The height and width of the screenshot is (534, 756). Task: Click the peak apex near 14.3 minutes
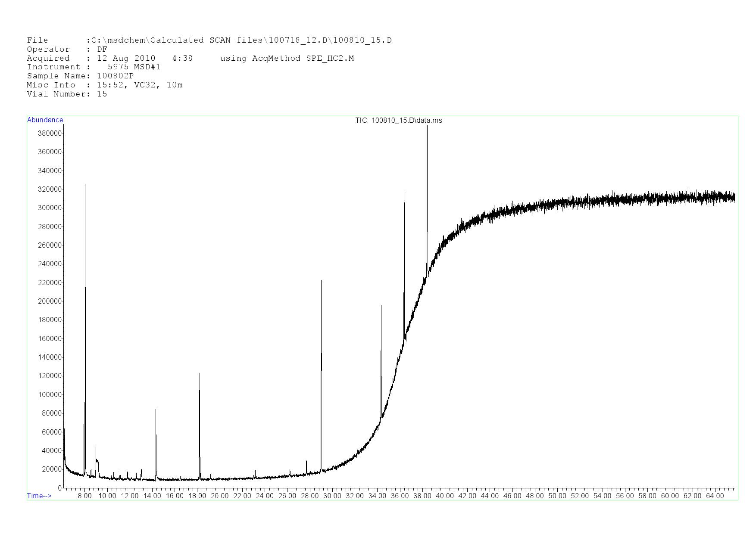[x=156, y=410]
